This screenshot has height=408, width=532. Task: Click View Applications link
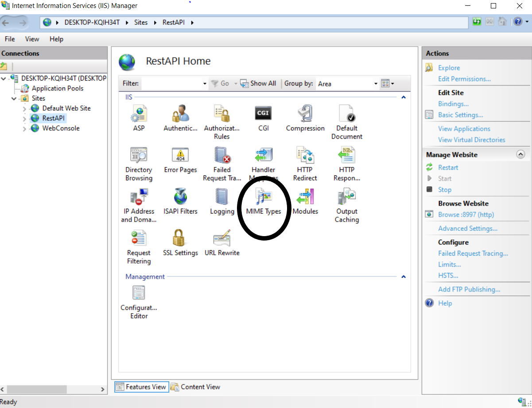click(464, 129)
